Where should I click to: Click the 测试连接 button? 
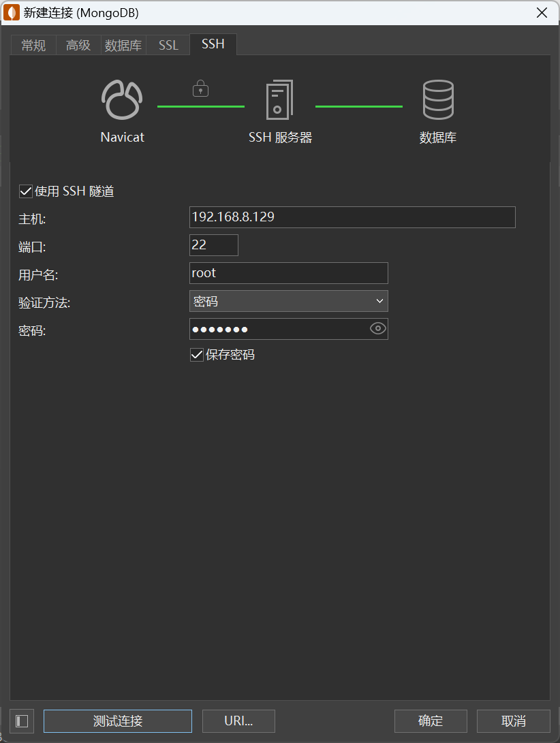[118, 721]
